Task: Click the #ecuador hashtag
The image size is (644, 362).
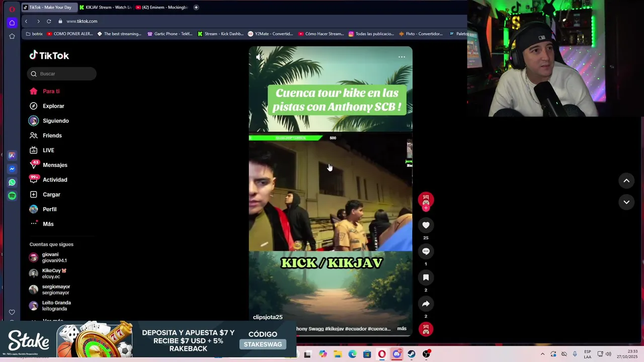Action: [x=356, y=329]
